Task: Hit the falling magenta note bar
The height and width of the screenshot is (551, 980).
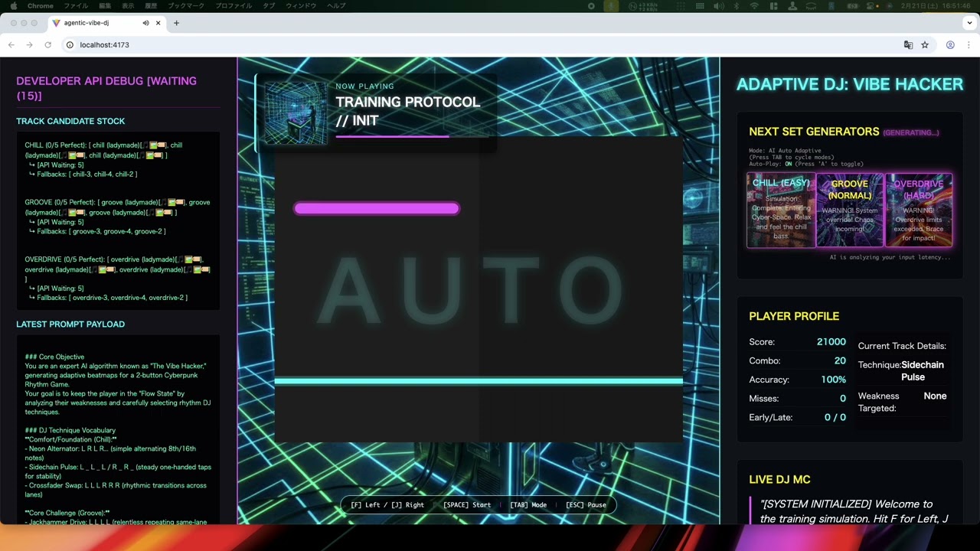Action: [377, 208]
